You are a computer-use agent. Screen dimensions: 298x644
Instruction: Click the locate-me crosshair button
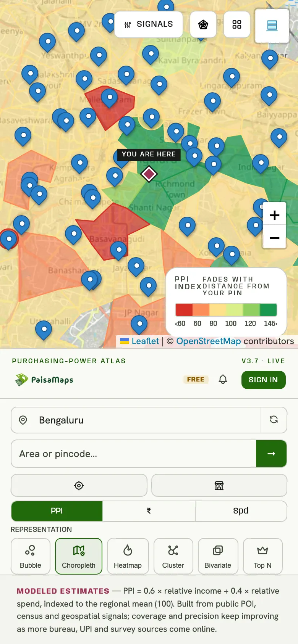click(79, 485)
